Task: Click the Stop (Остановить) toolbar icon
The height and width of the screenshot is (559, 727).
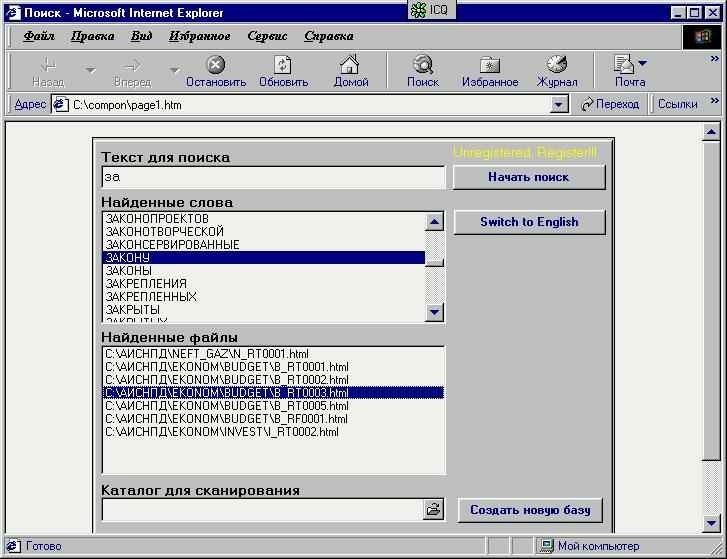Action: tap(215, 66)
